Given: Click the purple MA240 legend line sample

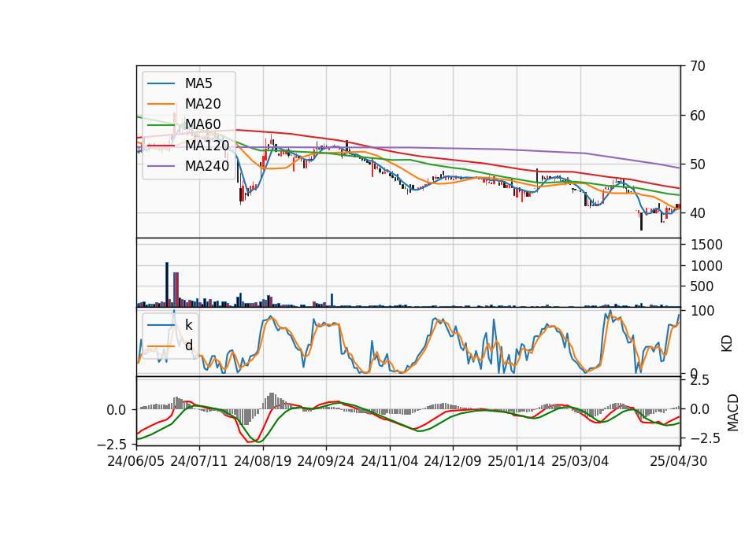Looking at the screenshot, I should tap(161, 166).
